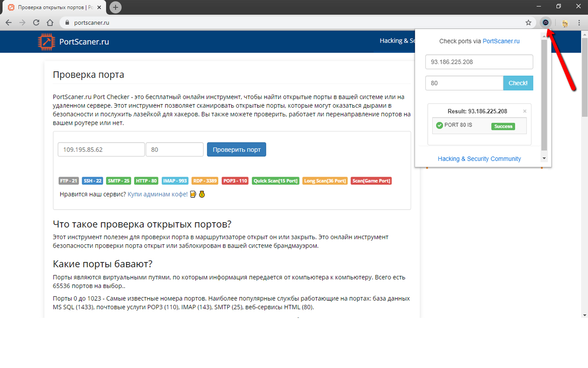Click the browser forward arrow
The image size is (588, 368).
[22, 23]
